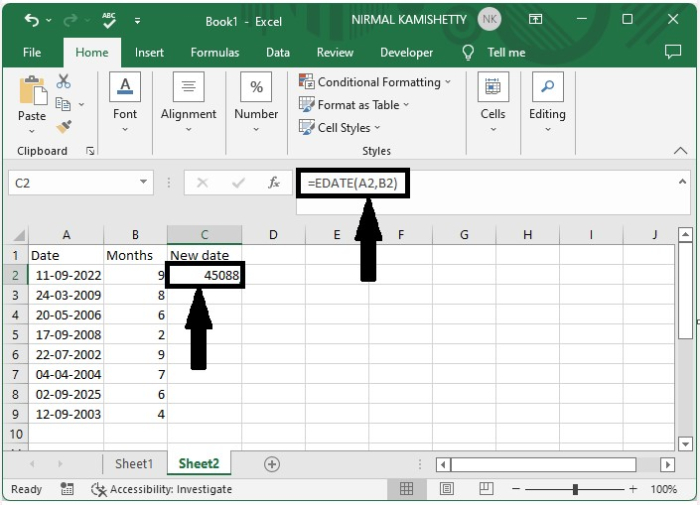The width and height of the screenshot is (700, 505).
Task: Open the Copy dropdown arrow
Action: (81, 104)
